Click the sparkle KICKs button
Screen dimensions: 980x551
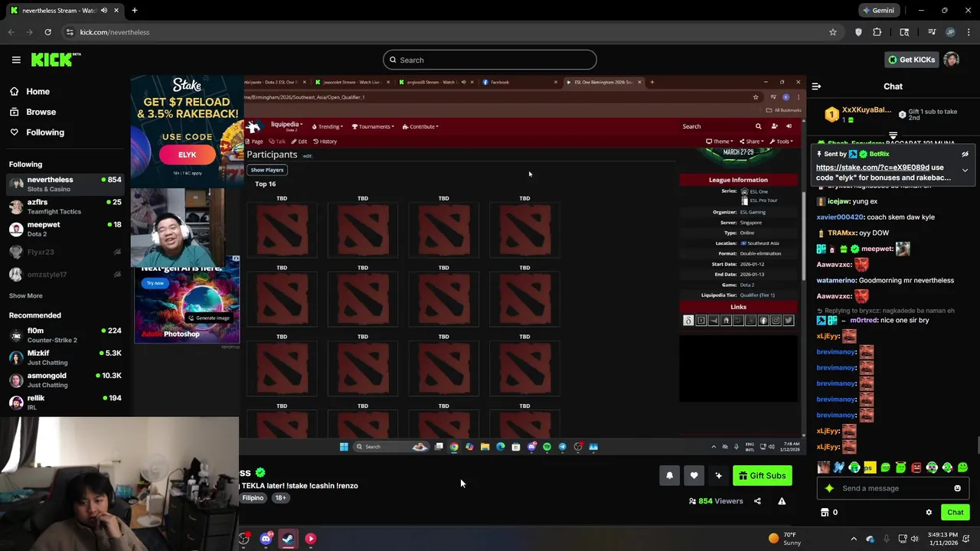coord(718,476)
